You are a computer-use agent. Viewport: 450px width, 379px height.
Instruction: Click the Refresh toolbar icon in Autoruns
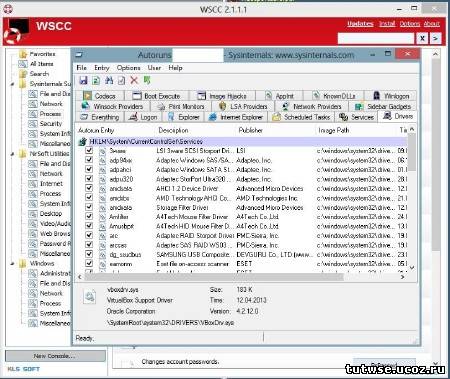[96, 80]
